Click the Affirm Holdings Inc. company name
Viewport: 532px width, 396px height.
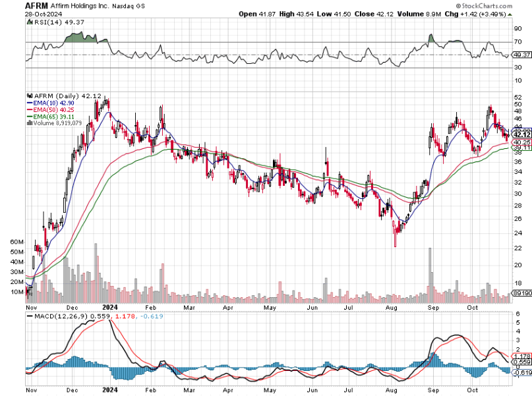pos(80,6)
